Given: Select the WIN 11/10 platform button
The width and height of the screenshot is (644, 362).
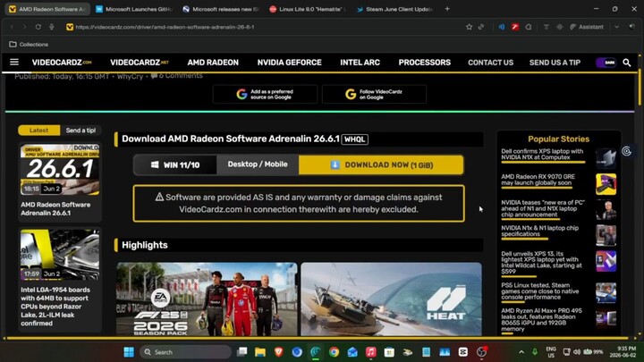Looking at the screenshot, I should coord(175,165).
